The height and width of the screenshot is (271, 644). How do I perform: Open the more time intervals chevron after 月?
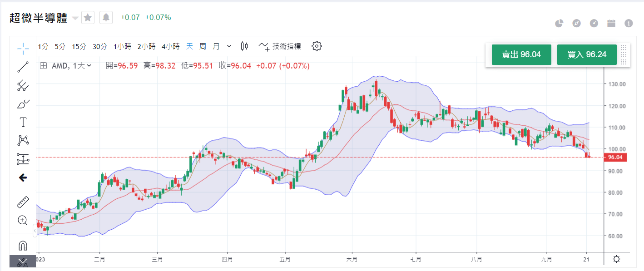229,46
